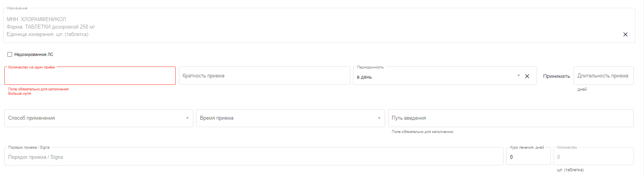Select the Длительность приема input
Screen dimensions: 644x176
604,75
